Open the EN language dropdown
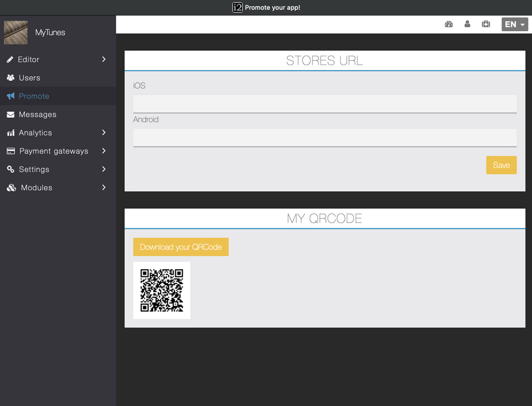The width and height of the screenshot is (532, 406). (x=515, y=25)
